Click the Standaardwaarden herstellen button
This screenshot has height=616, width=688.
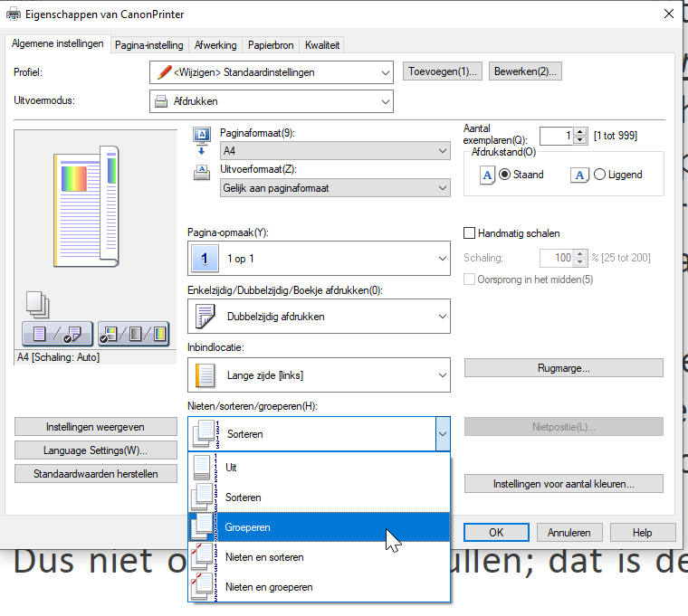tap(96, 473)
